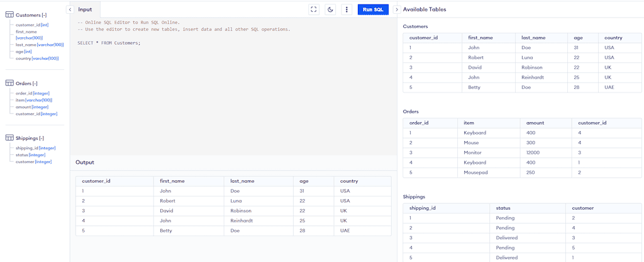
Task: Collapse the Orders table in sidebar
Action: pyautogui.click(x=35, y=84)
